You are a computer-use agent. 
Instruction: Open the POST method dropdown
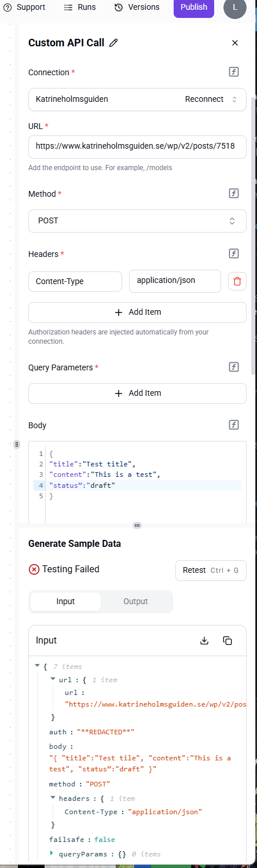pos(137,220)
